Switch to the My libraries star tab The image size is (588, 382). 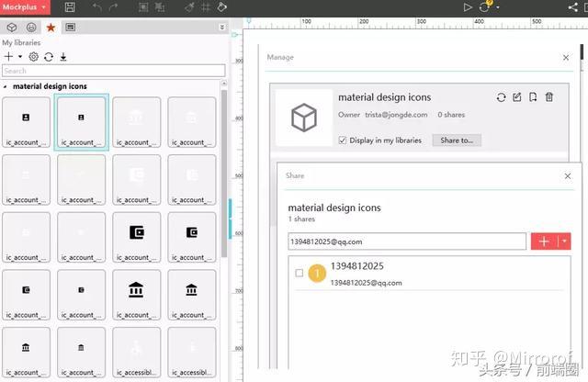coord(51,28)
